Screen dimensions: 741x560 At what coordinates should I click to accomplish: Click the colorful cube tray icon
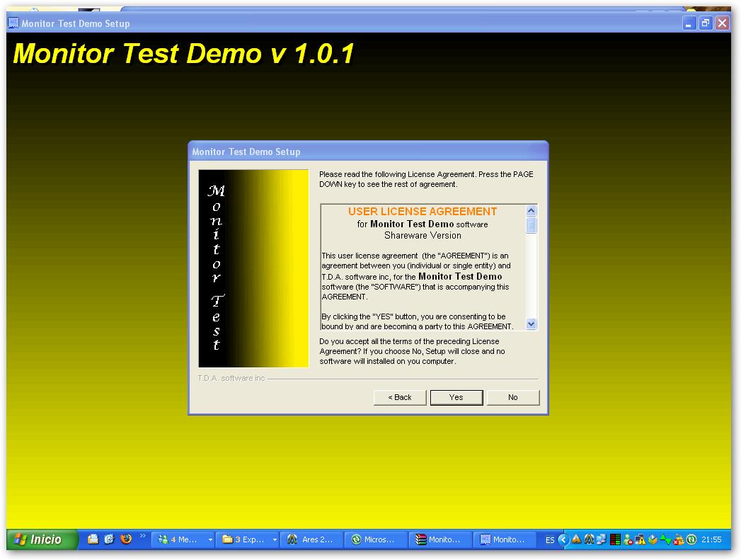coord(653,539)
